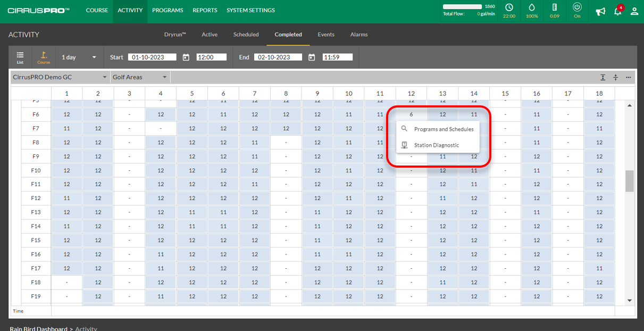Click the collapse rows icon in grid header
The width and height of the screenshot is (644, 331).
[616, 77]
